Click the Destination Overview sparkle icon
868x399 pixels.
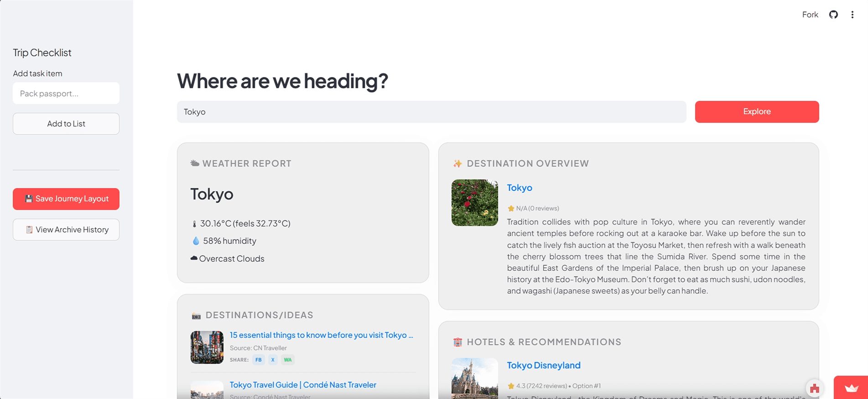[x=457, y=163]
